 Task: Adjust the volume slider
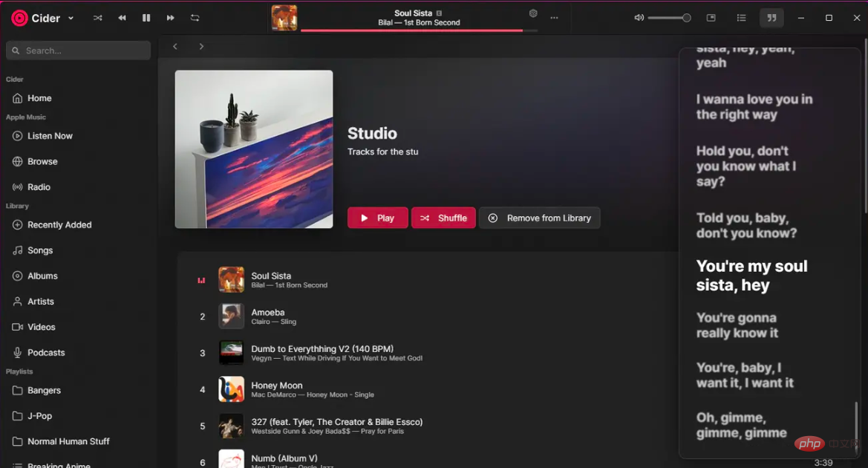(669, 18)
